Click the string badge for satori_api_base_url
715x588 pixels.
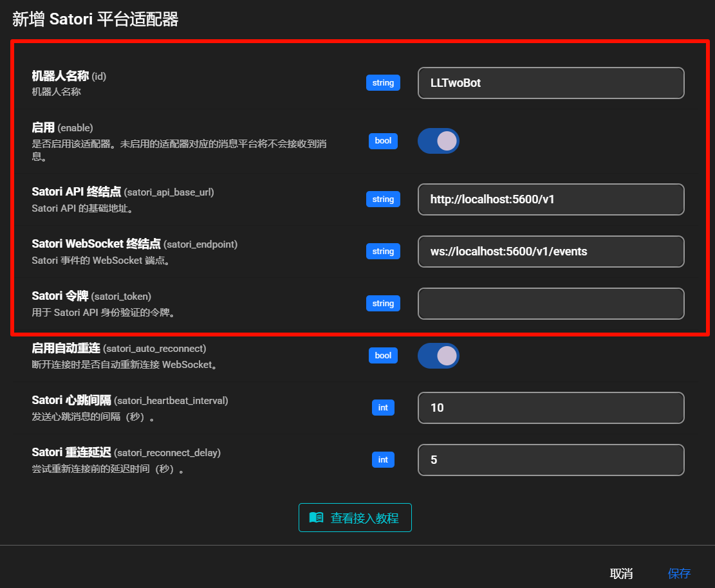pyautogui.click(x=383, y=199)
